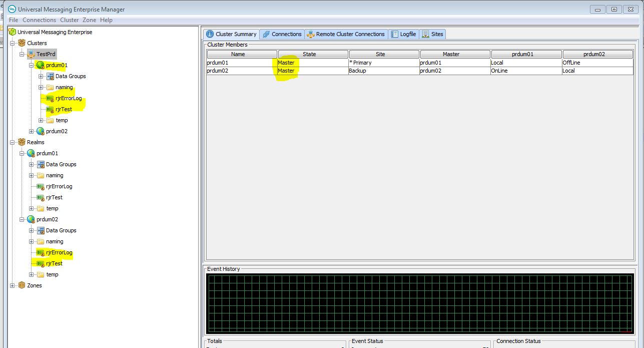Select the TestPrd cluster icon

tap(31, 54)
